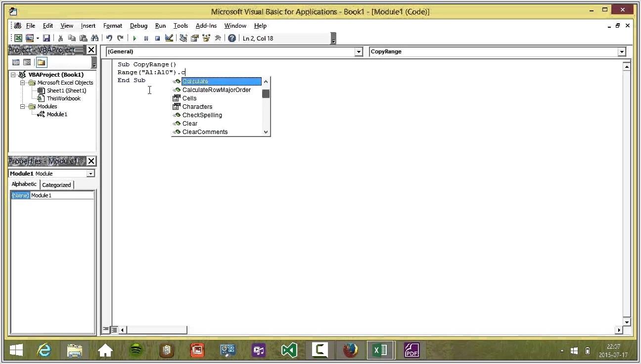Click the (Name) Module1 value field

[x=62, y=195]
